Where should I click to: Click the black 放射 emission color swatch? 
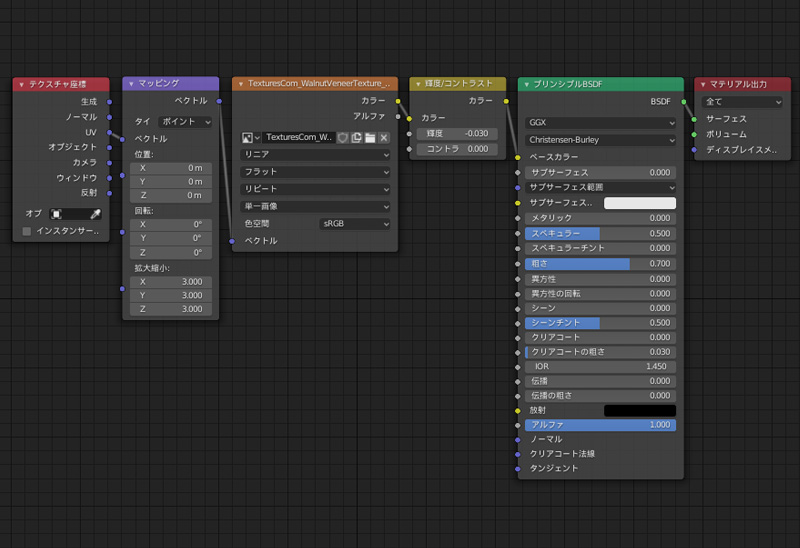(x=639, y=410)
